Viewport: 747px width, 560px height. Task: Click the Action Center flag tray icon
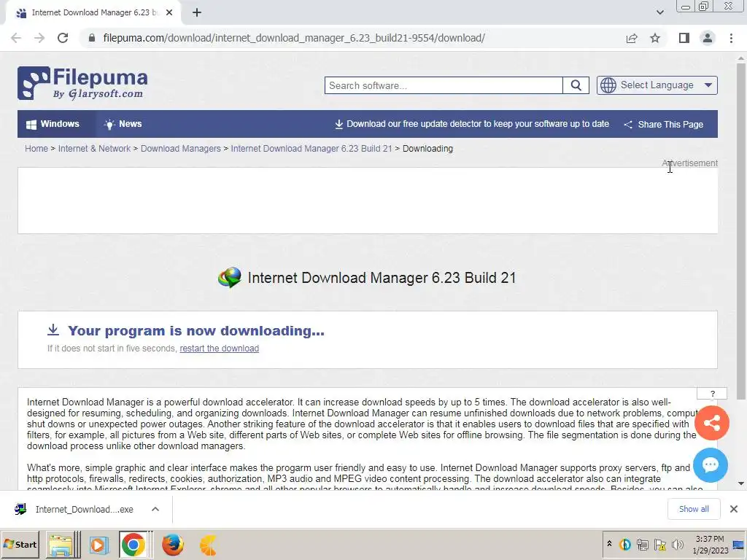coord(659,545)
